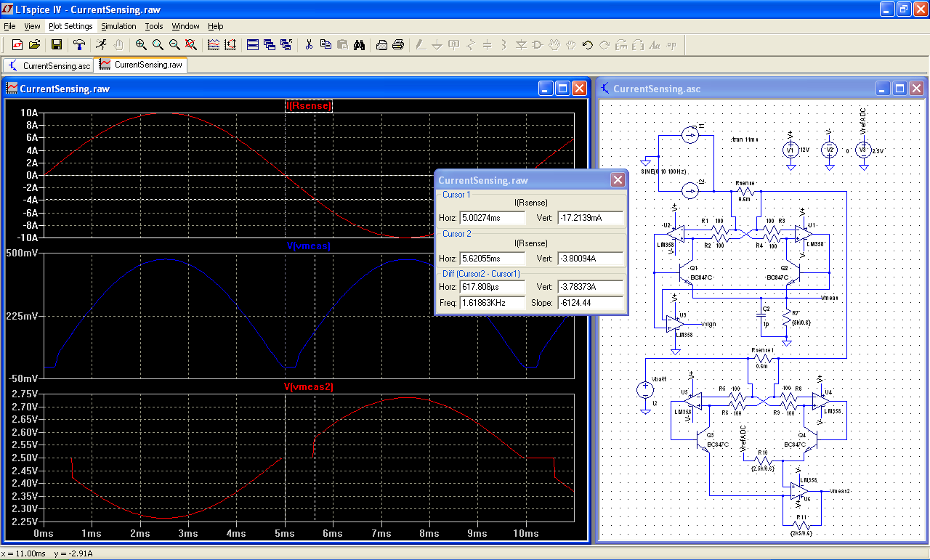Screen dimensions: 930x560
Task: Close the cursor readout dialog
Action: click(618, 180)
